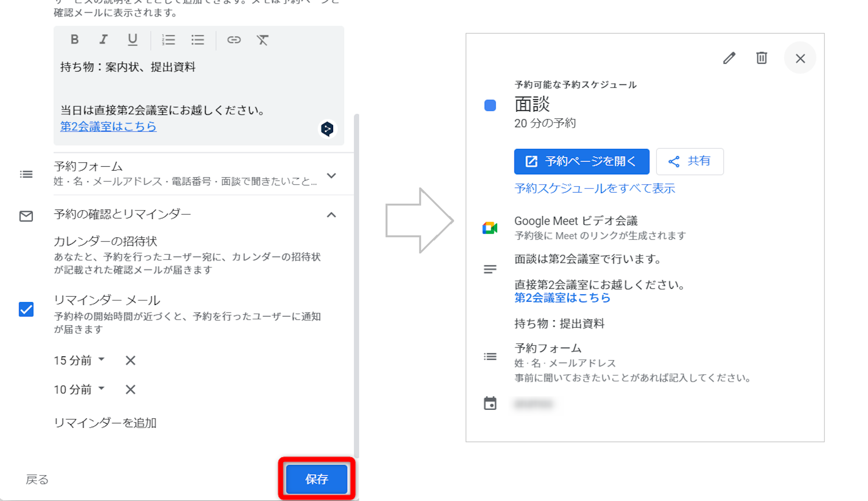The image size is (868, 501).
Task: Click the insert link icon
Action: pos(234,40)
